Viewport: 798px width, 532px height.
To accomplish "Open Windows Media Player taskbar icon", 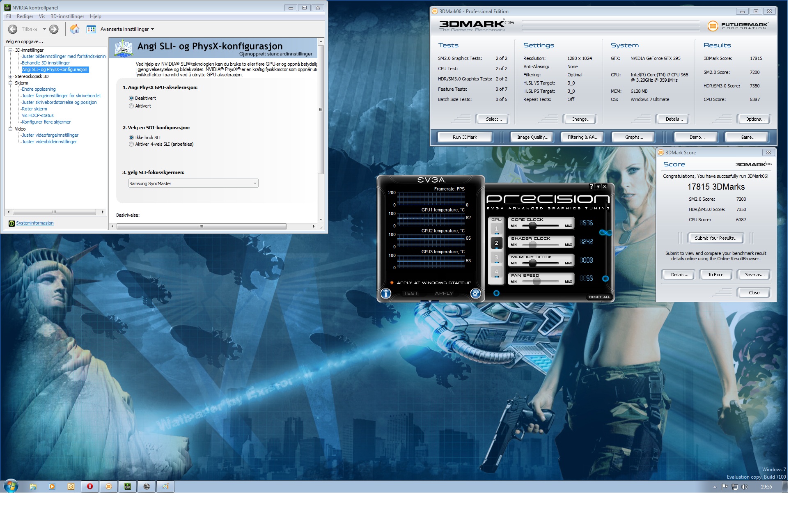I will [x=52, y=486].
